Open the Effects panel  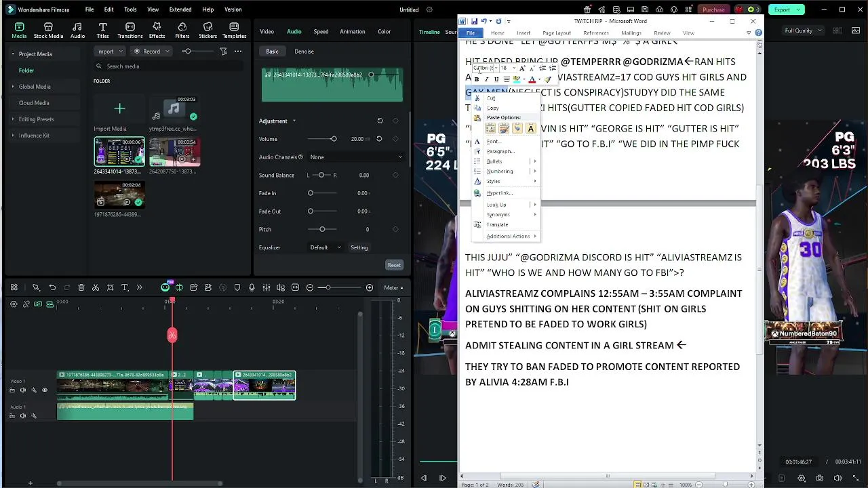point(157,30)
